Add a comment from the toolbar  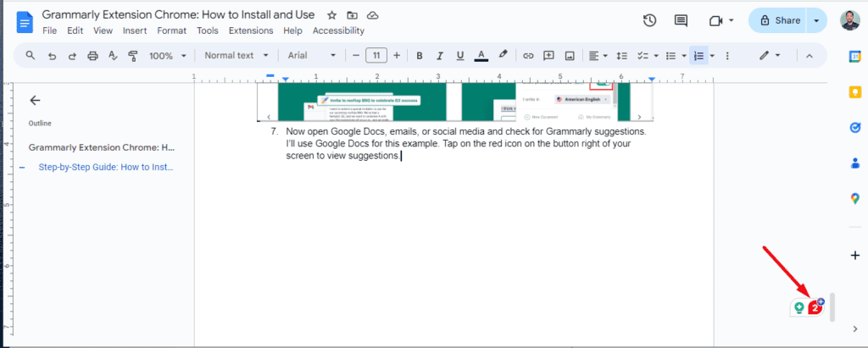[548, 55]
